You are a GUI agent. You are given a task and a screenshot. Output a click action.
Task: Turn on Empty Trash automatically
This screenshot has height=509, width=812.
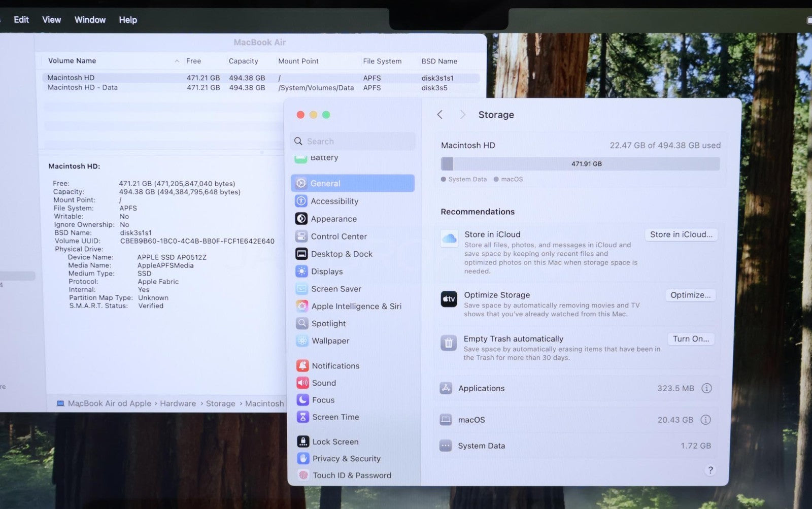pyautogui.click(x=691, y=339)
